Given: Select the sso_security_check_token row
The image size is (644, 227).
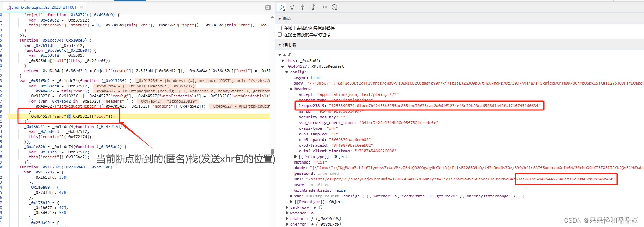Looking at the screenshot, I should coord(368,123).
